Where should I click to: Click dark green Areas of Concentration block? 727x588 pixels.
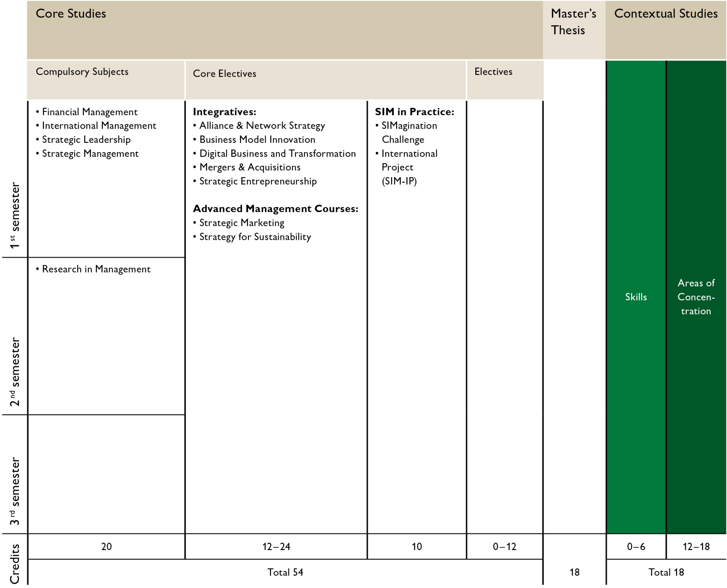click(696, 297)
